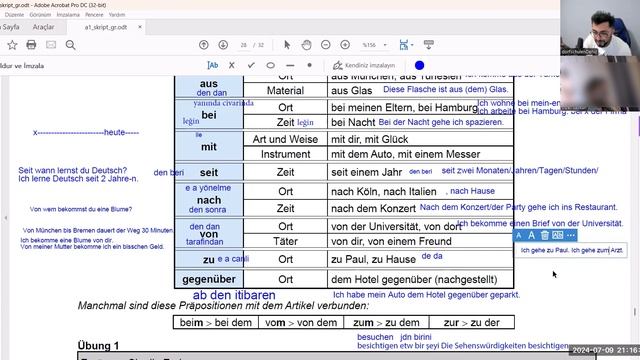Activate the selection arrow tool

(287, 45)
